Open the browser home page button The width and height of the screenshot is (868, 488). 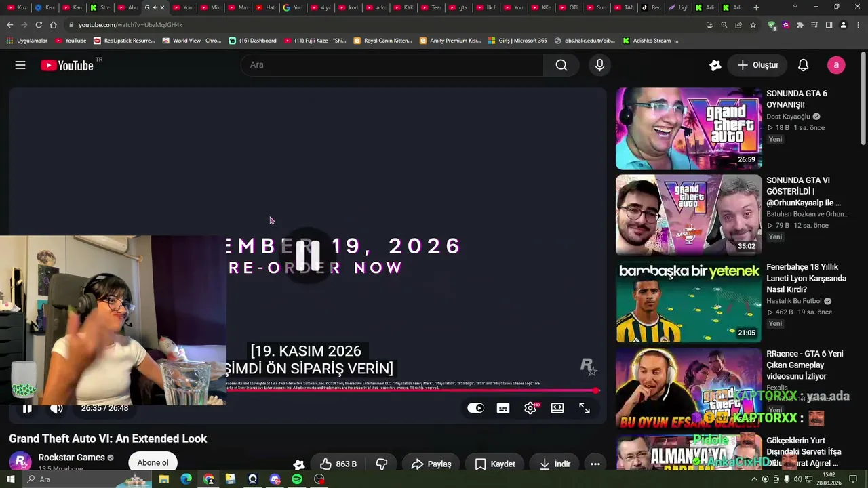[53, 25]
